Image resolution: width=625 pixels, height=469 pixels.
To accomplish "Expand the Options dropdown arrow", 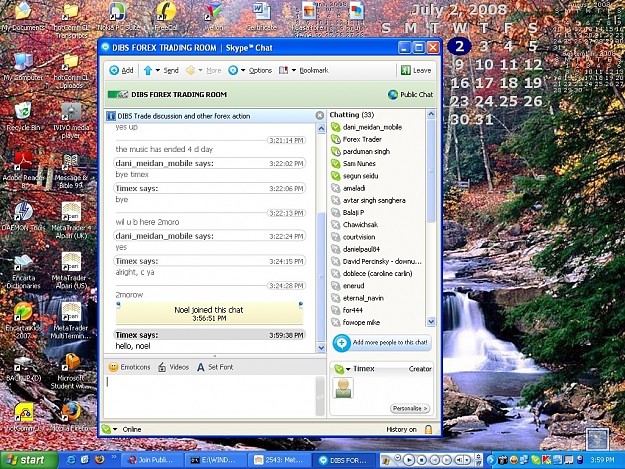I will tap(243, 71).
